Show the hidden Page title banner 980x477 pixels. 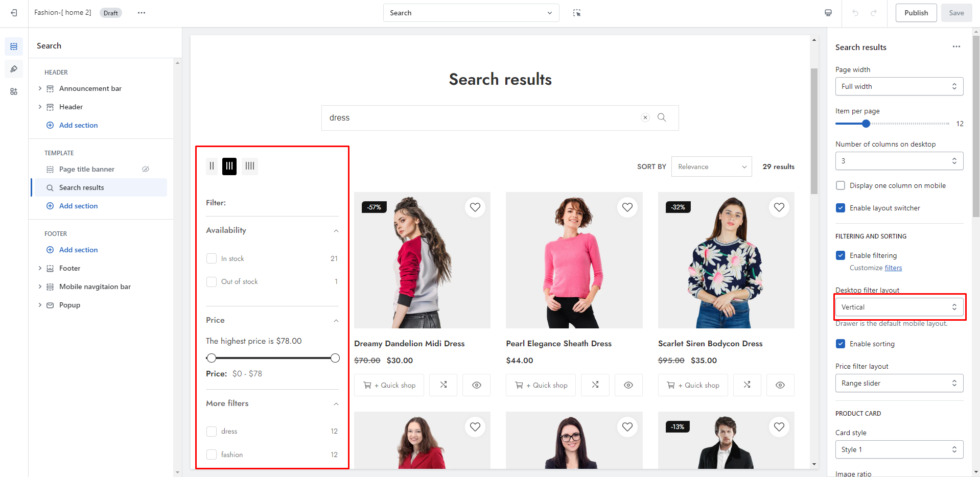(146, 169)
